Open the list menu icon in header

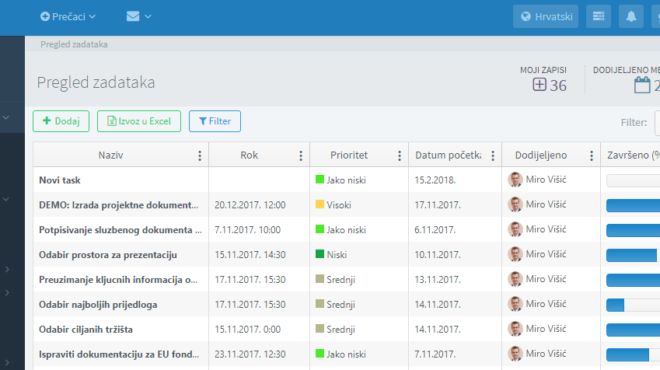pyautogui.click(x=599, y=16)
